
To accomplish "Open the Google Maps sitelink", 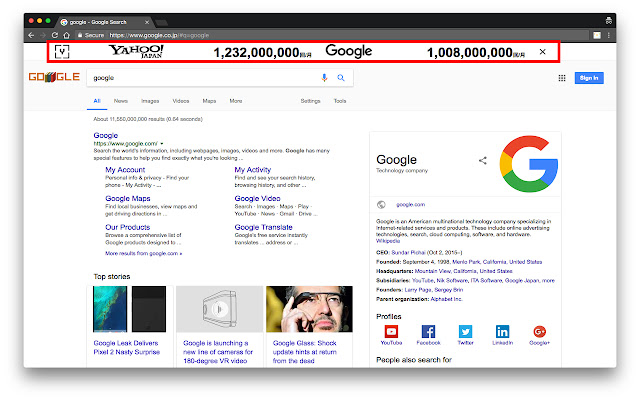I will 128,198.
